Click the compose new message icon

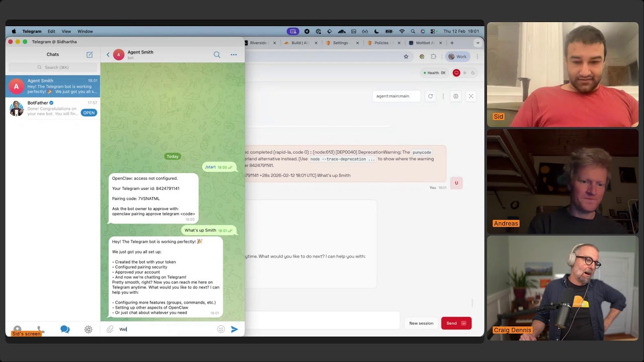pos(90,55)
